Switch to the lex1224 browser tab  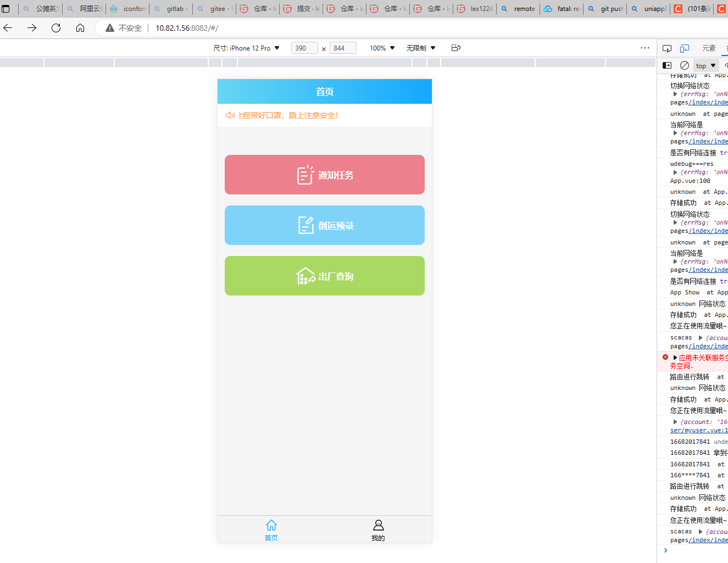pos(475,9)
